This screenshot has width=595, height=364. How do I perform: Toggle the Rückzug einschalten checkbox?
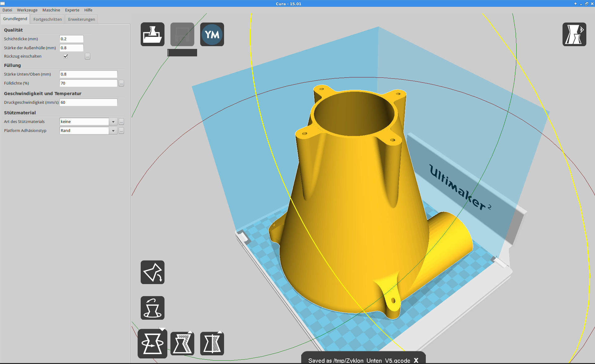point(65,56)
